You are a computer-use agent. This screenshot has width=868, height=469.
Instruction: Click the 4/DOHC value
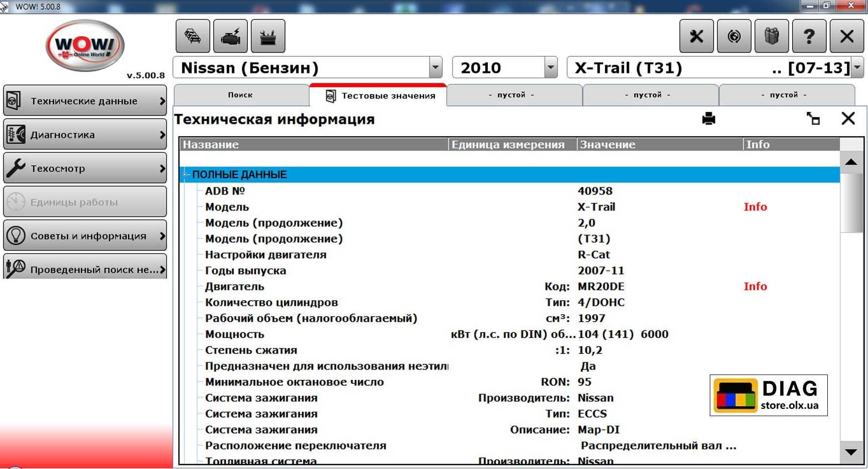tap(601, 302)
